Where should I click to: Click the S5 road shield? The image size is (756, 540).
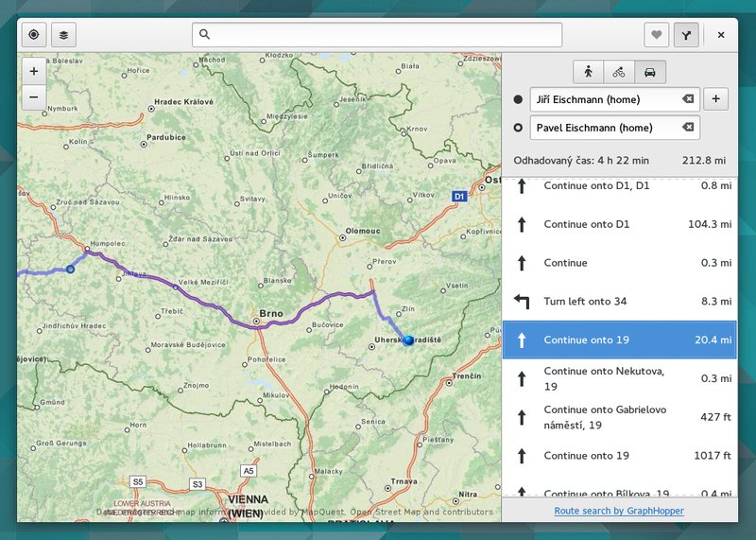pyautogui.click(x=138, y=481)
